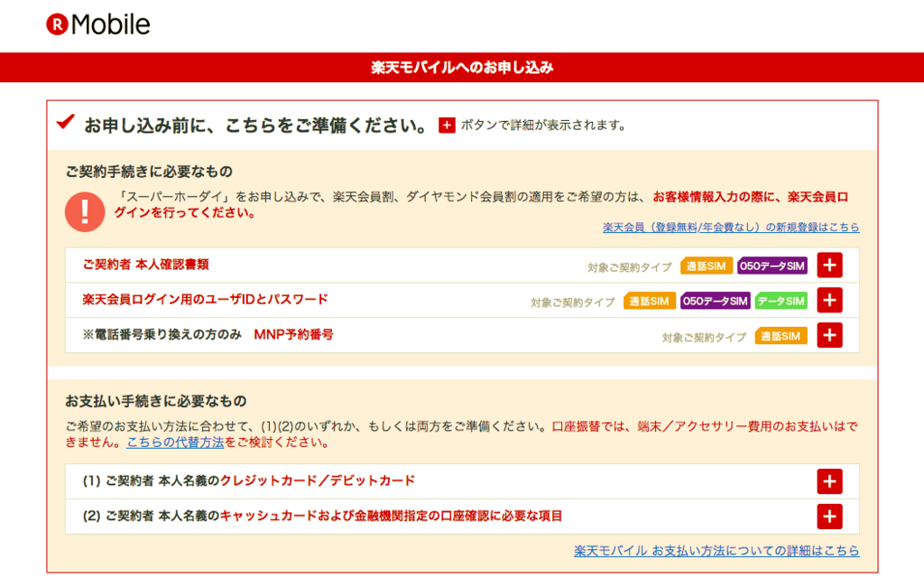This screenshot has width=924, height=587.
Task: Open 楽天会員の新規登録はこちら link
Action: (731, 228)
